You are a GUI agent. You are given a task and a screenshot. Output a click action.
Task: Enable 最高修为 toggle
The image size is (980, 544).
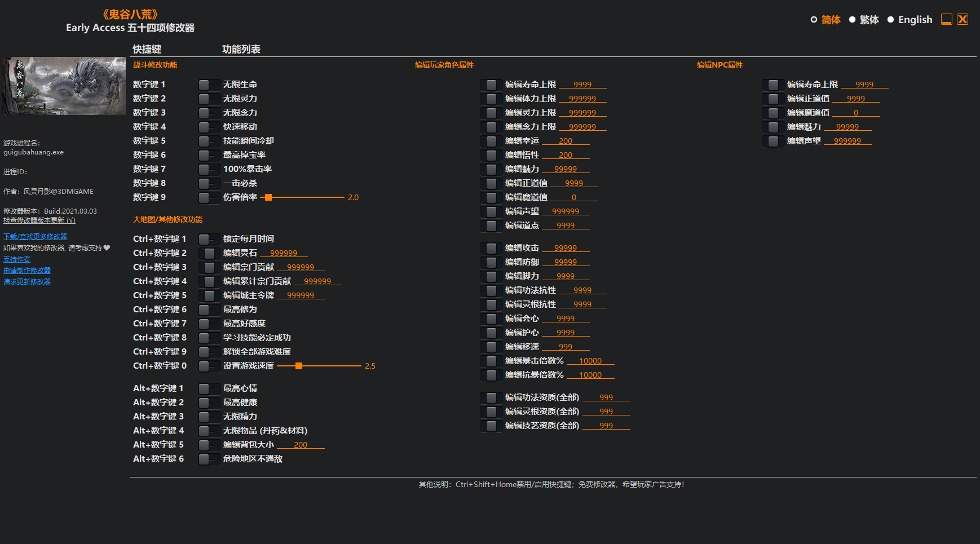tap(209, 309)
